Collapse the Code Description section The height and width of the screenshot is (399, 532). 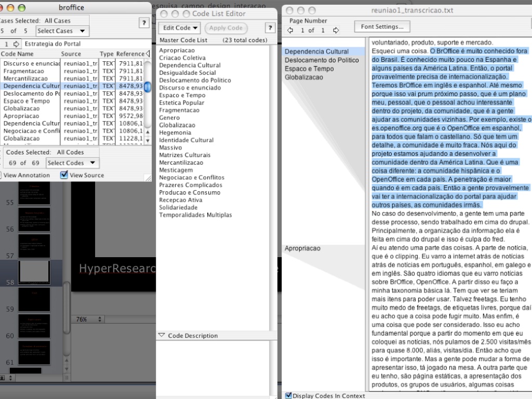point(162,336)
